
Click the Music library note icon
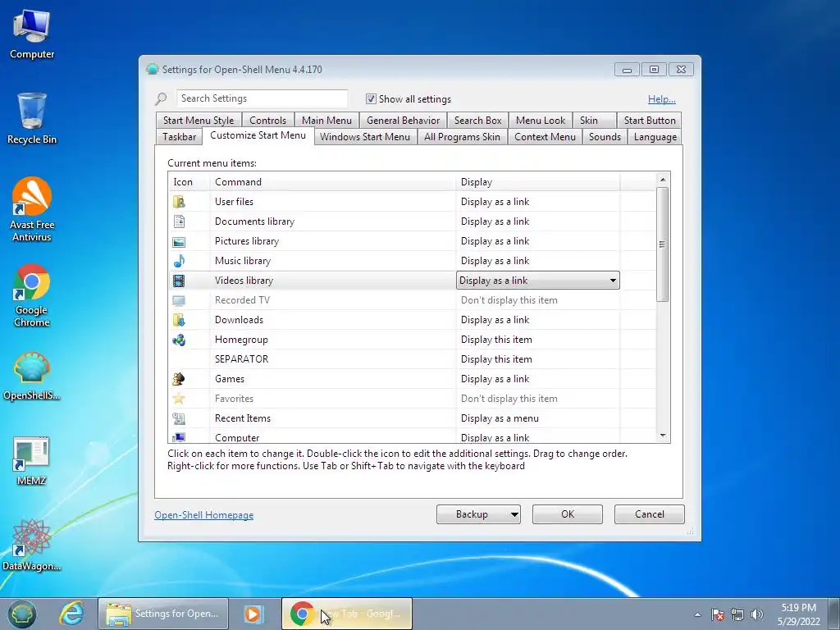[179, 261]
